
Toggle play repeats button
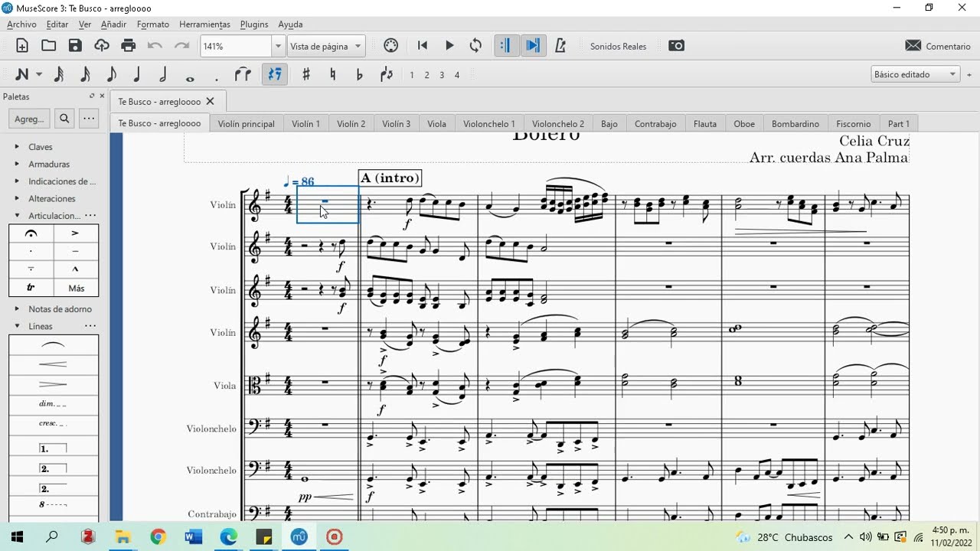(x=505, y=46)
